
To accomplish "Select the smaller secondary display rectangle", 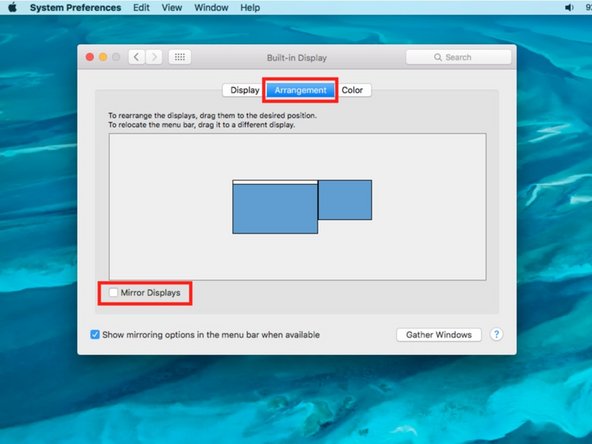I will [x=345, y=200].
